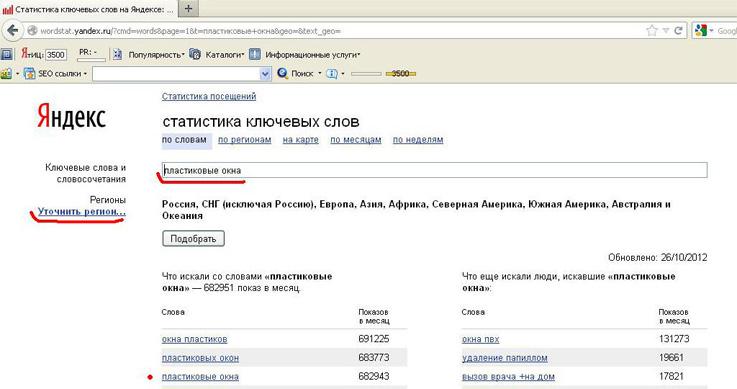The width and height of the screenshot is (737, 389).
Task: Open the удаление папиллом keyword link
Action: click(x=504, y=358)
